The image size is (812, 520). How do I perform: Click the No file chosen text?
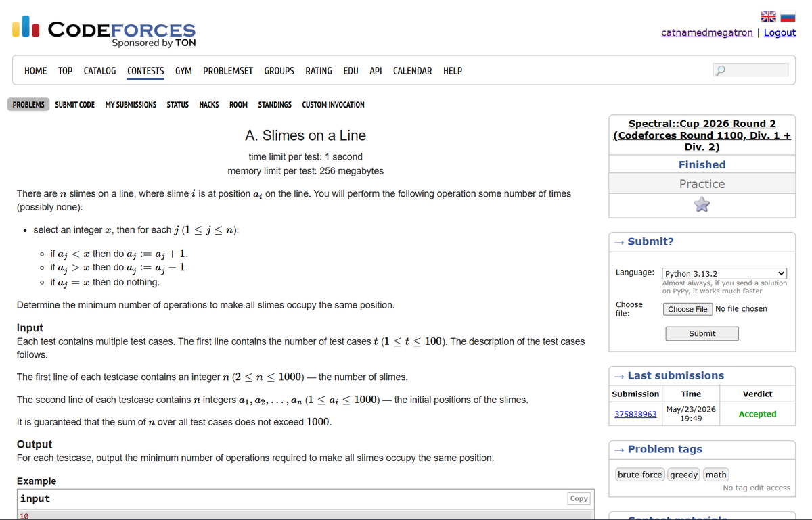pyautogui.click(x=741, y=309)
